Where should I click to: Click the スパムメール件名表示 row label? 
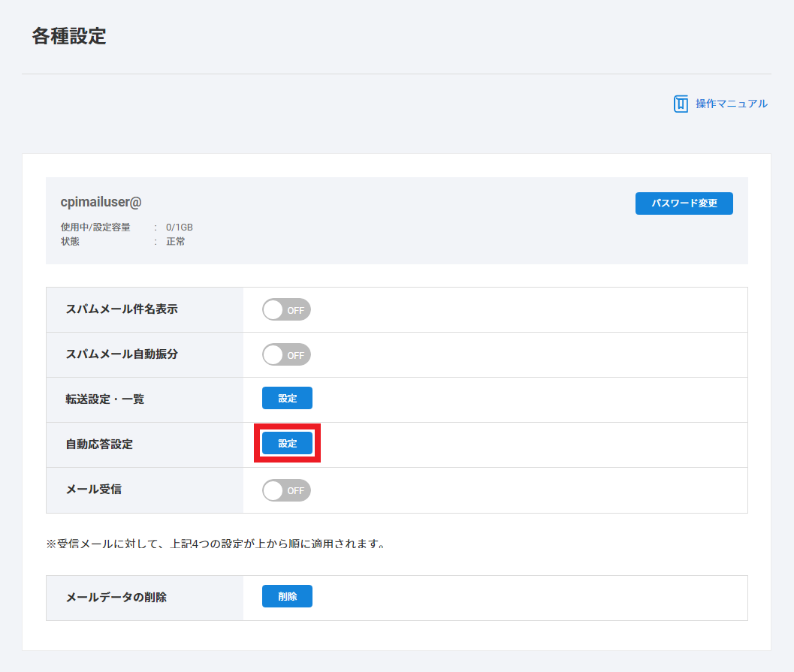point(122,309)
